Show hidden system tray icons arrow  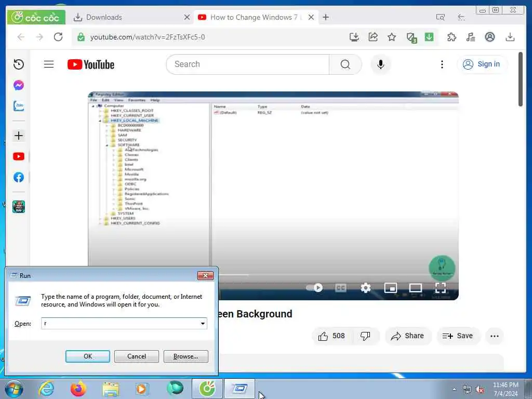pyautogui.click(x=455, y=389)
